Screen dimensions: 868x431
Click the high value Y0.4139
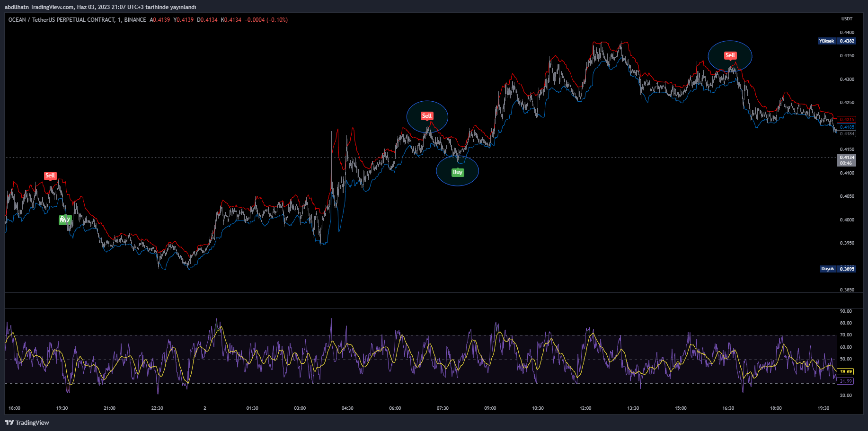pyautogui.click(x=184, y=20)
